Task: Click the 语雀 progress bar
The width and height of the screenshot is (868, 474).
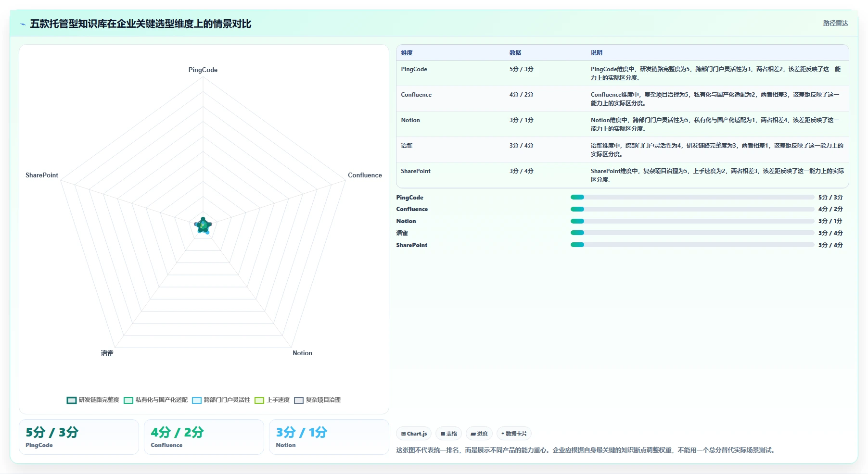Action: pyautogui.click(x=692, y=233)
